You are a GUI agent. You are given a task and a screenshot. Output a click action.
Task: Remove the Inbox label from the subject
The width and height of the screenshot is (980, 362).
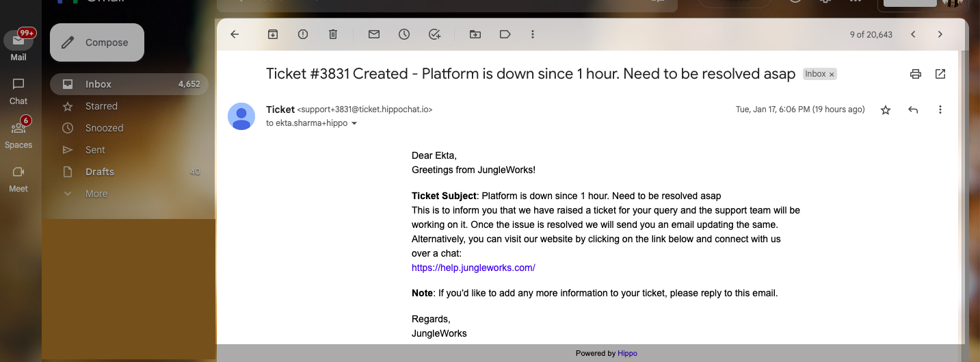pyautogui.click(x=832, y=75)
